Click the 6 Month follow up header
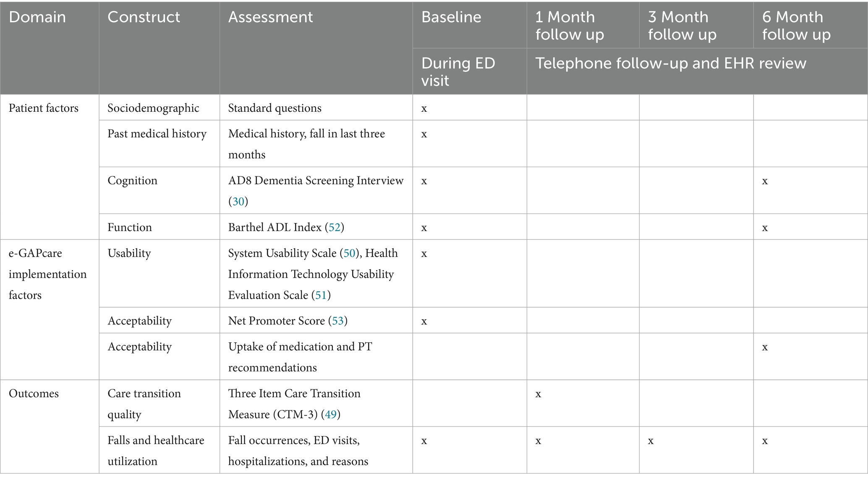This screenshot has height=481, width=868. pos(796,26)
